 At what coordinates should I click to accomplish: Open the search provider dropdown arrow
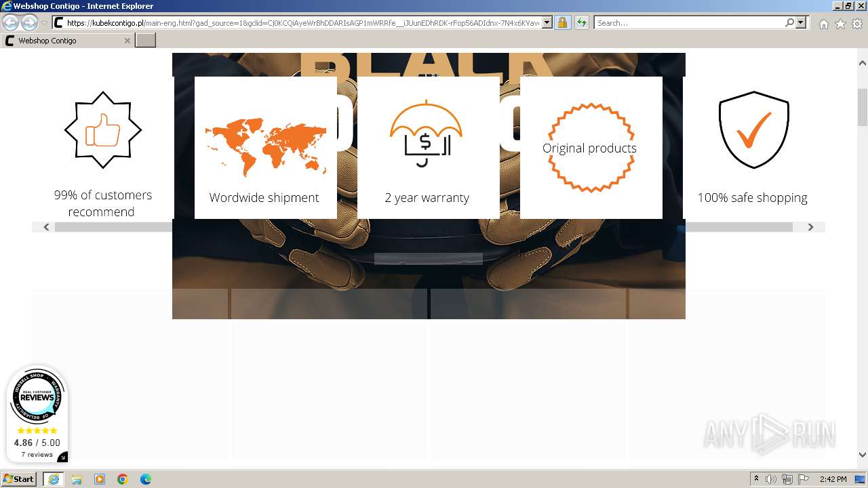[801, 22]
